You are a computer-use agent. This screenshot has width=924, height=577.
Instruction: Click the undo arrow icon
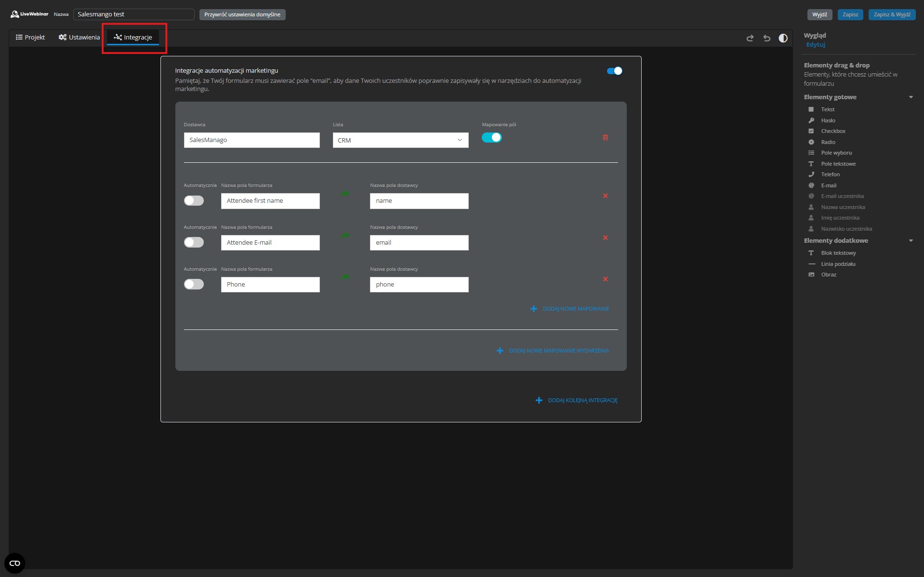[766, 39]
